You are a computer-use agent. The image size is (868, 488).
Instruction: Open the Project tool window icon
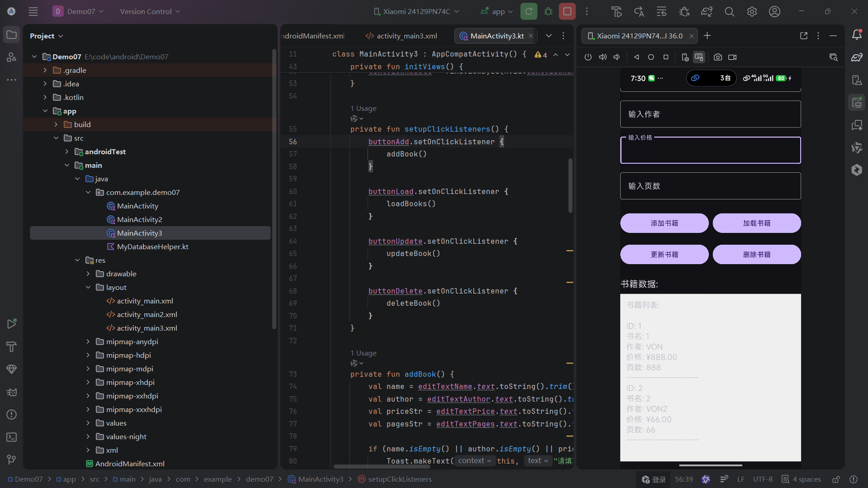(x=12, y=35)
